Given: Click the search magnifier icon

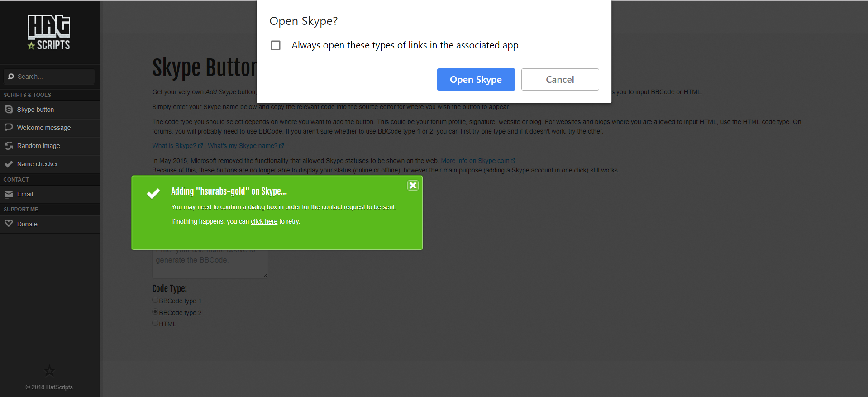Looking at the screenshot, I should (11, 77).
